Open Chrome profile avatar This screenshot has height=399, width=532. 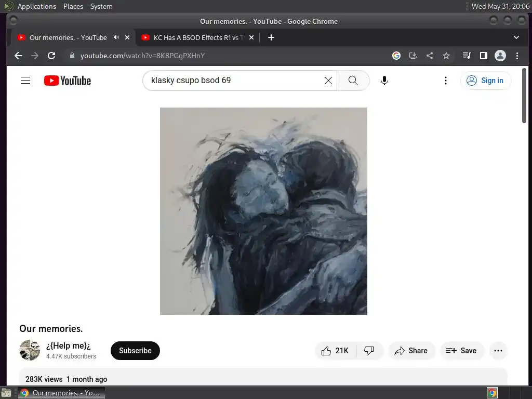[x=500, y=56]
